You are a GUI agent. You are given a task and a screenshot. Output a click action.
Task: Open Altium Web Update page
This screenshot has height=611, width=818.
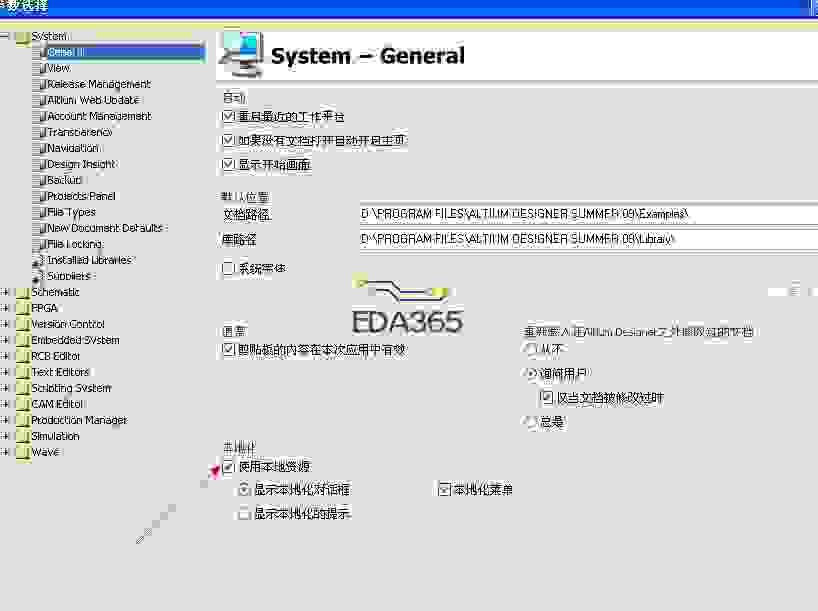(93, 100)
